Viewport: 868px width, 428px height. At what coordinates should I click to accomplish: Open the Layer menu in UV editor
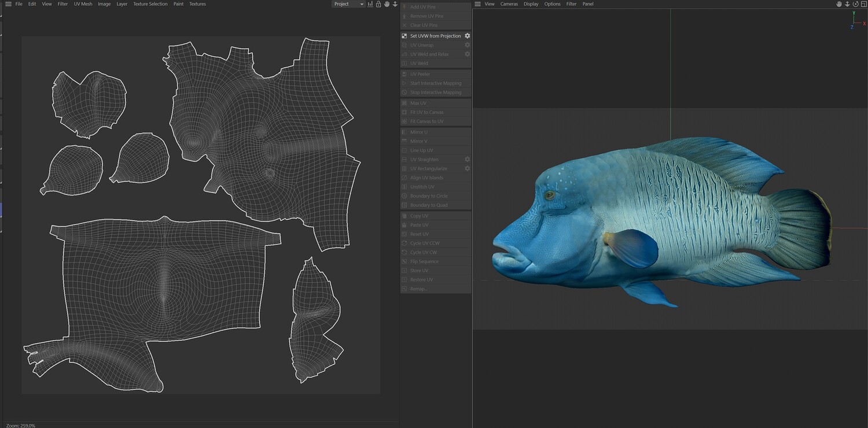click(x=122, y=4)
